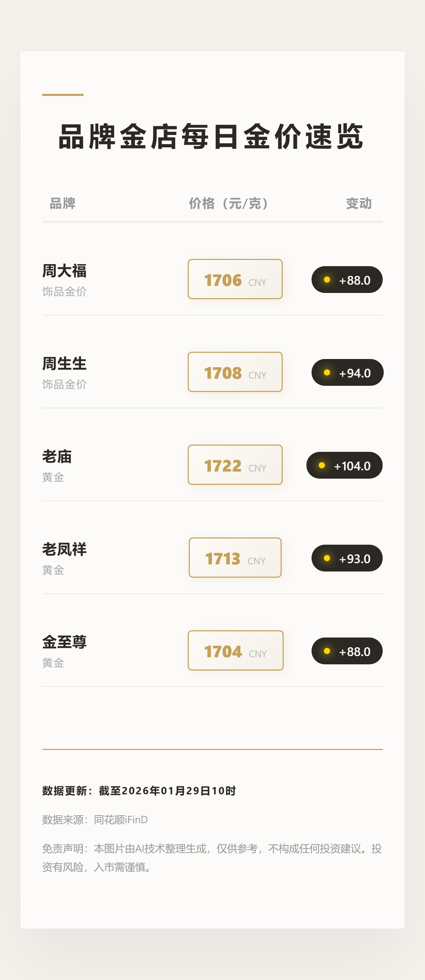Select the 金至尊 brand name

pos(64,642)
